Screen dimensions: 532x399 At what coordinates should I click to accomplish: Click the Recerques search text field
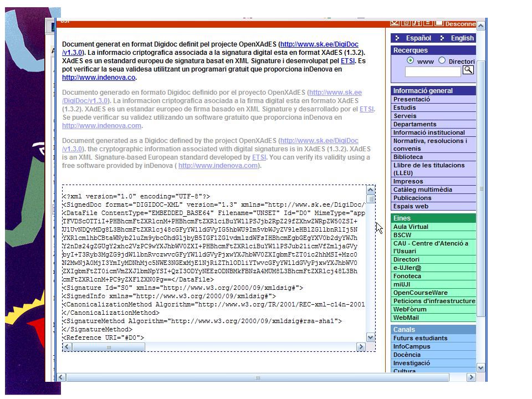point(433,71)
